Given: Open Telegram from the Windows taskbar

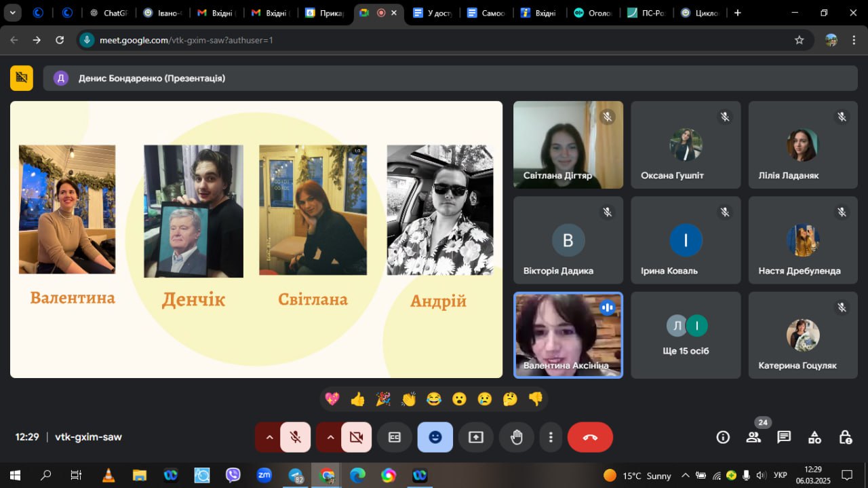Looking at the screenshot, I should 296,475.
